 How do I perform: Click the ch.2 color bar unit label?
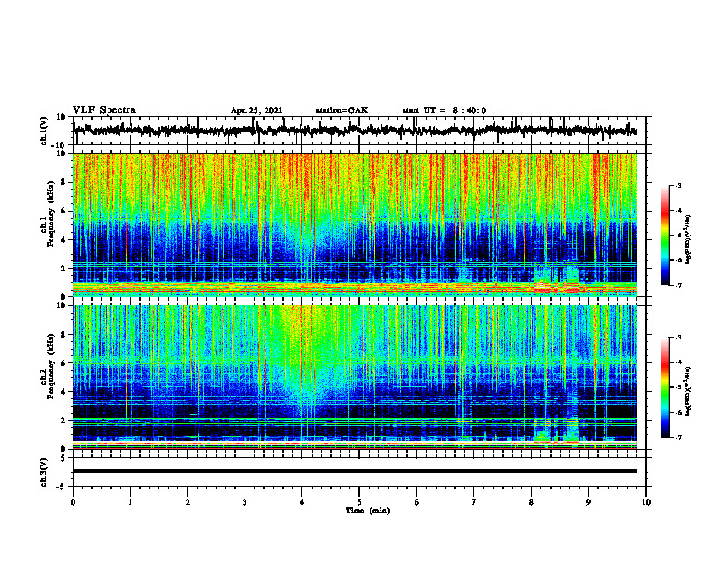pyautogui.click(x=688, y=391)
